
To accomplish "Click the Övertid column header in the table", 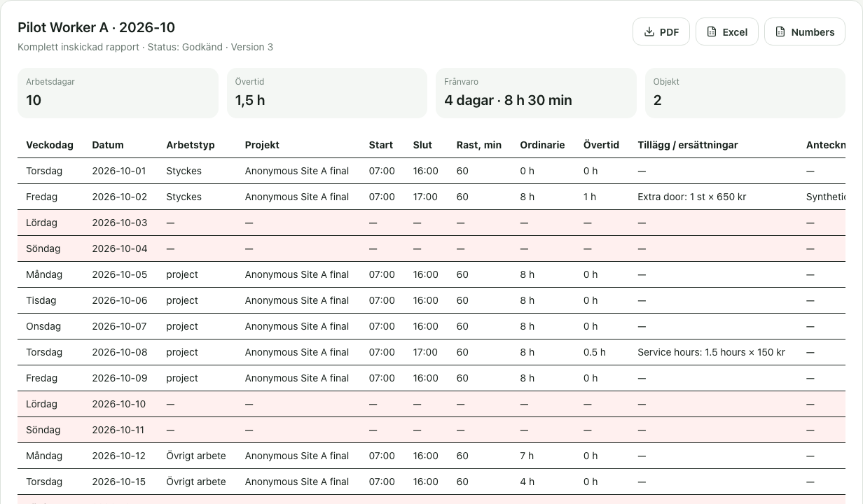I will 601,145.
